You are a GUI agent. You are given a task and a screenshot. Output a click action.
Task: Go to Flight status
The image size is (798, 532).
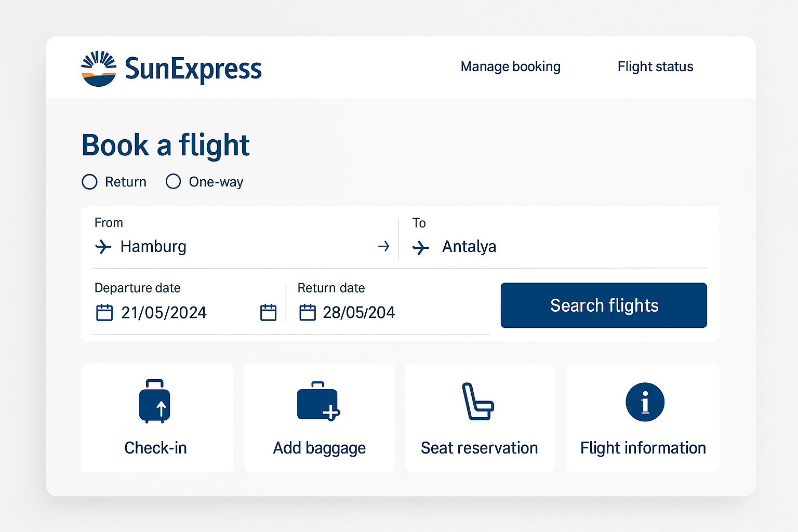(655, 66)
